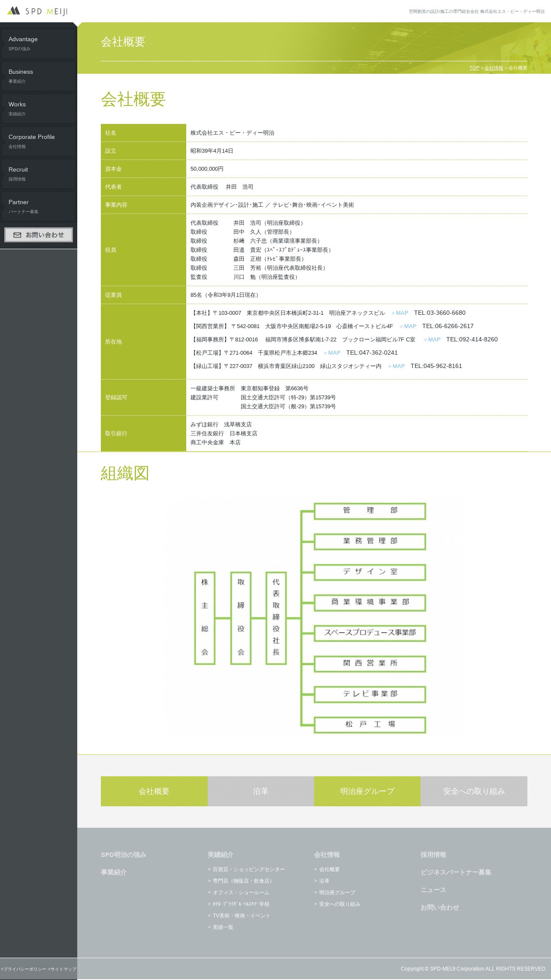
Task: Open the プライバシーポリシー link
Action: (x=24, y=969)
